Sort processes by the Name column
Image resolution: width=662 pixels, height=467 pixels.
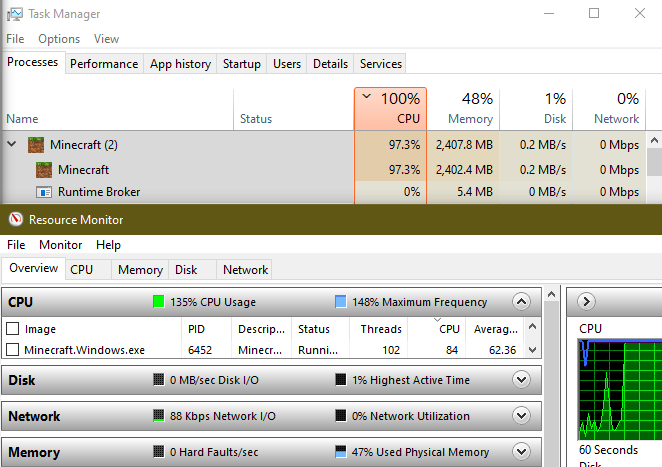point(117,109)
